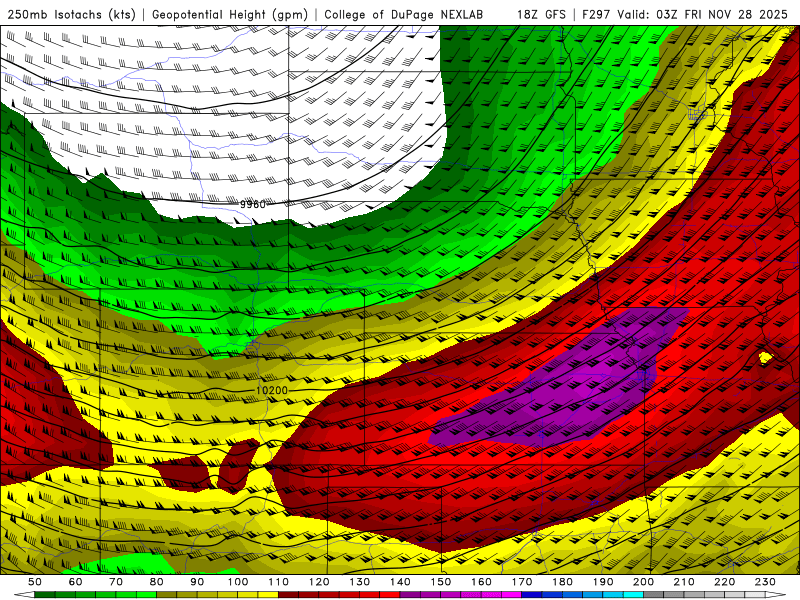Click the 10200 height contour label

271,390
